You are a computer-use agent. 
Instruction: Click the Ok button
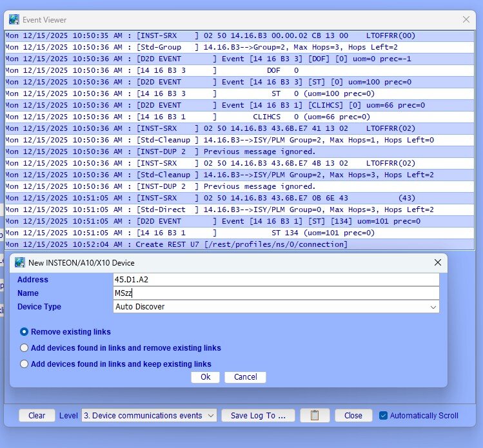point(205,377)
